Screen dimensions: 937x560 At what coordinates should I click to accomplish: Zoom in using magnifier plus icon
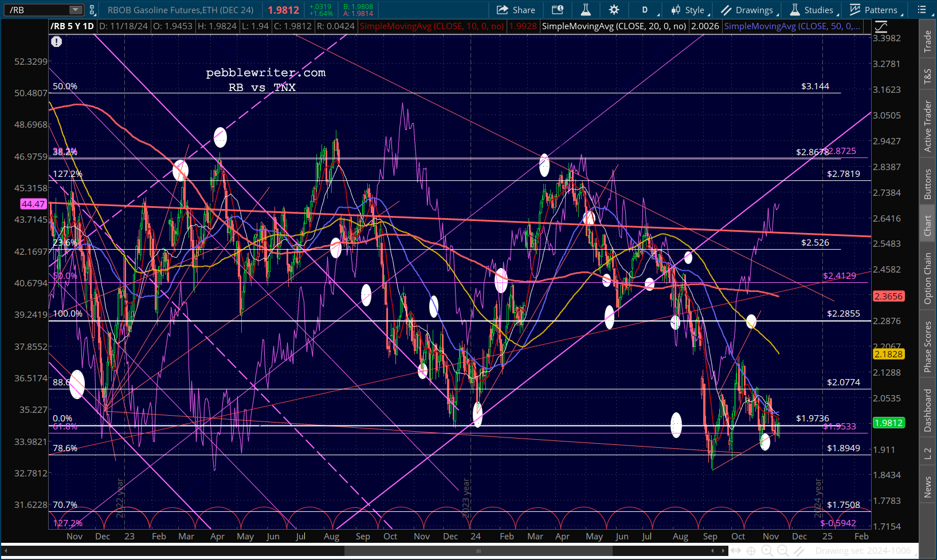coord(767,551)
